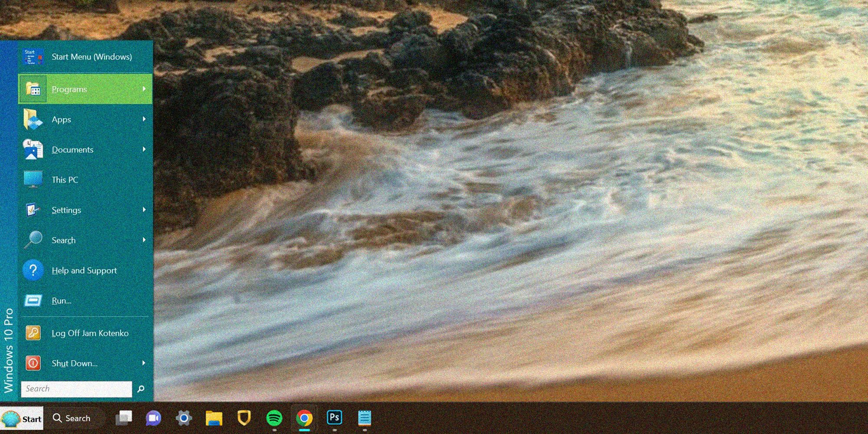This screenshot has height=434, width=868.
Task: Click the Start menu search input field
Action: [76, 389]
